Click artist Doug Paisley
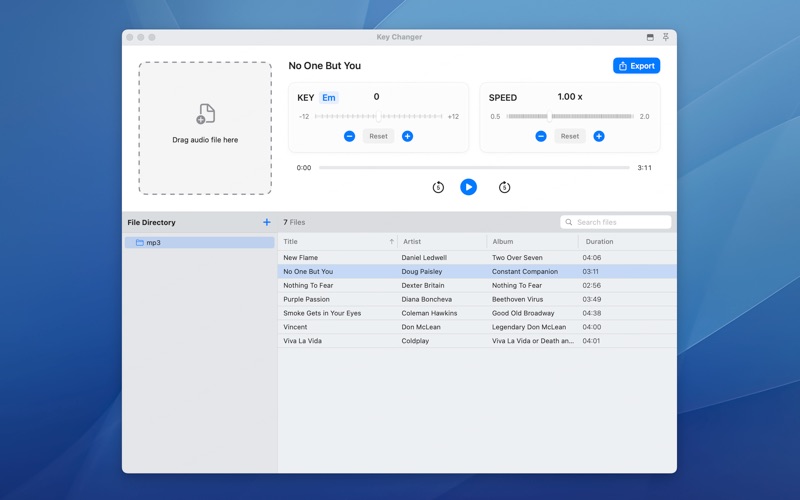The width and height of the screenshot is (800, 500). click(421, 271)
